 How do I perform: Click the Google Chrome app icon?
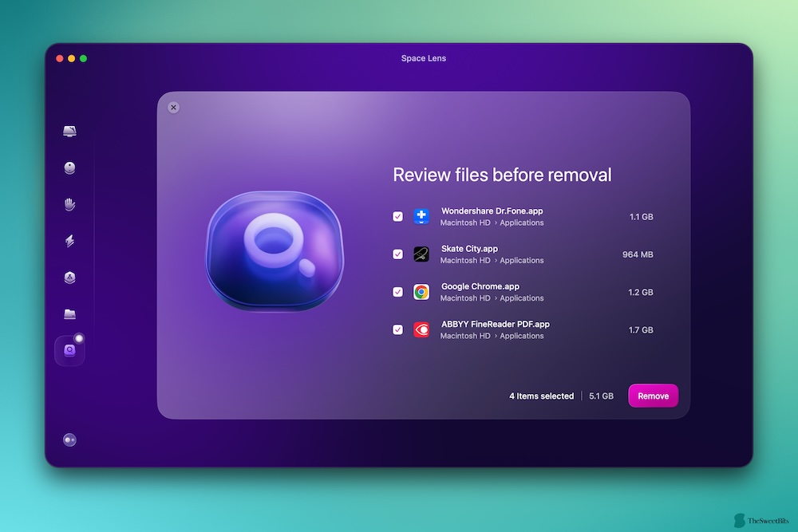point(421,292)
